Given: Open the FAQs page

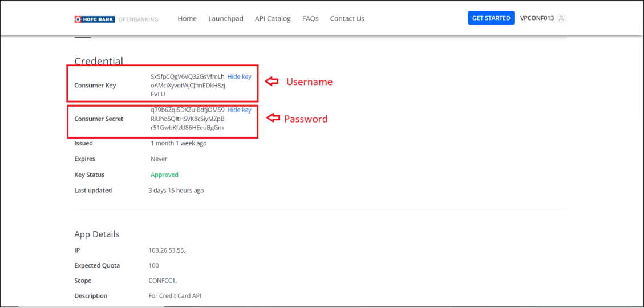Looking at the screenshot, I should 310,18.
